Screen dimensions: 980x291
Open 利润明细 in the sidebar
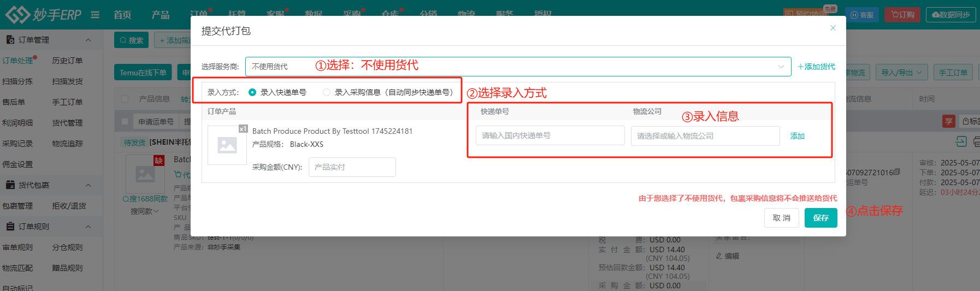pyautogui.click(x=17, y=123)
